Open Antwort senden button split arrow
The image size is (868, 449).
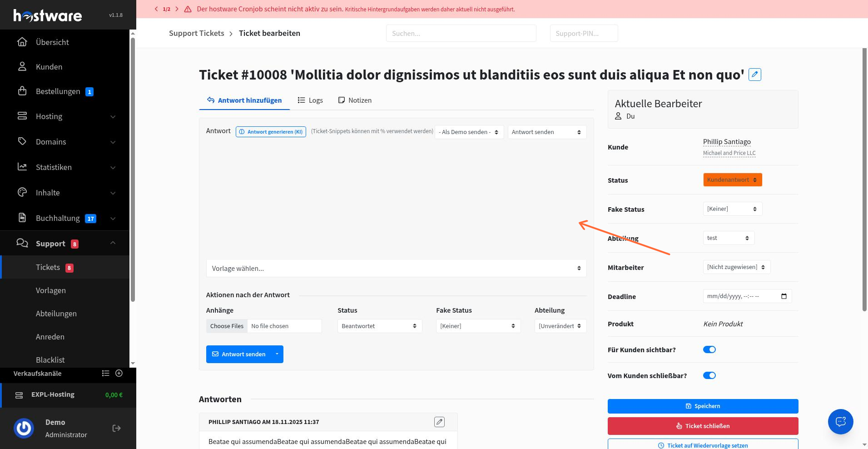click(x=277, y=354)
